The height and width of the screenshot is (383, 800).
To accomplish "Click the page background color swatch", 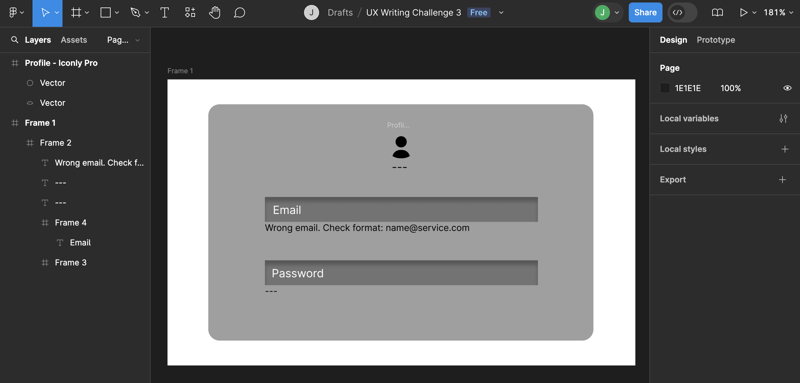I will click(x=665, y=88).
